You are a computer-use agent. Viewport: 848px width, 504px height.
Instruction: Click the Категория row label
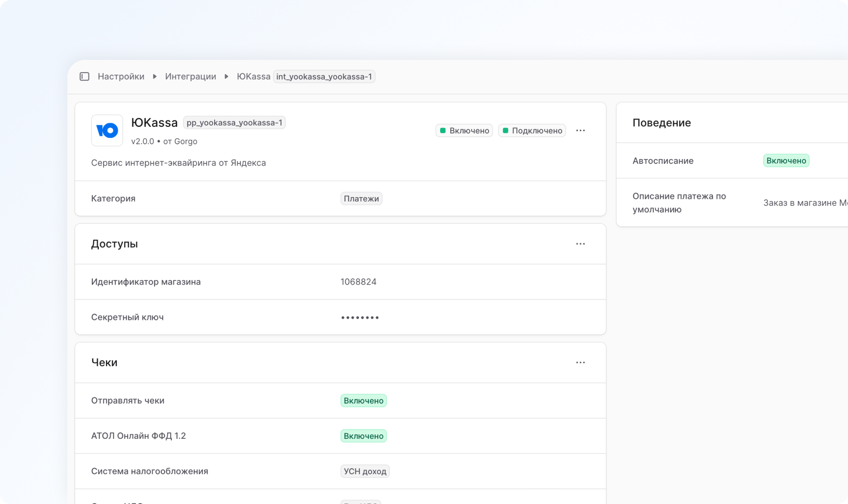click(113, 198)
